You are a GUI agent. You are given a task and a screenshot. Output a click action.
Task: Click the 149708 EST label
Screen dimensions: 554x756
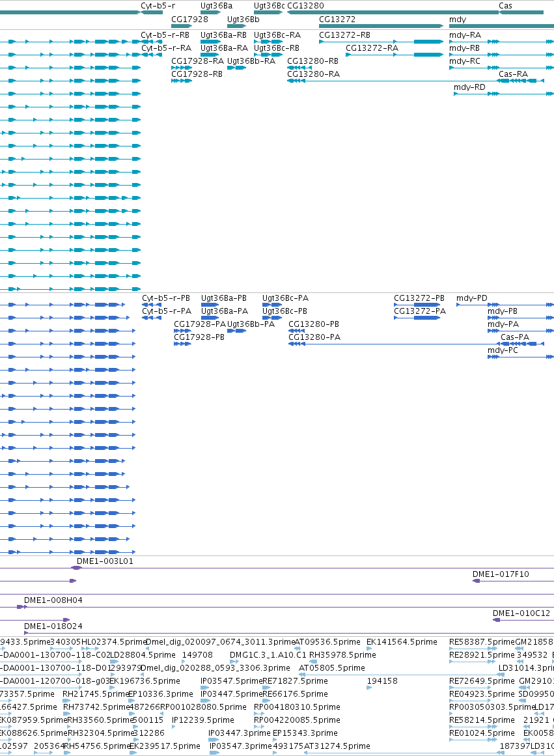[198, 655]
